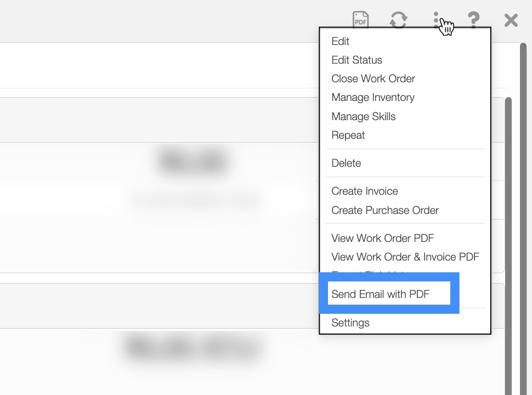Select Delete from the menu
The image size is (532, 395).
(x=346, y=163)
